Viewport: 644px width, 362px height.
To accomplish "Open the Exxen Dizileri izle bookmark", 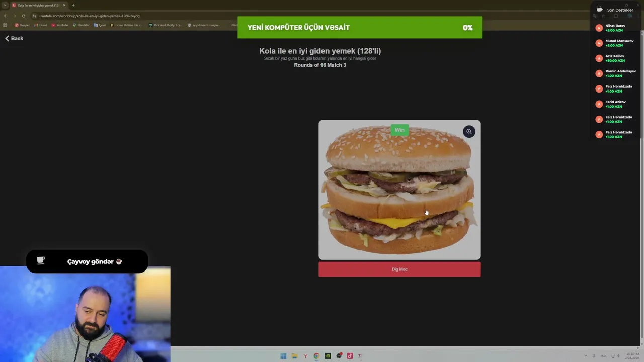I will pyautogui.click(x=126, y=25).
